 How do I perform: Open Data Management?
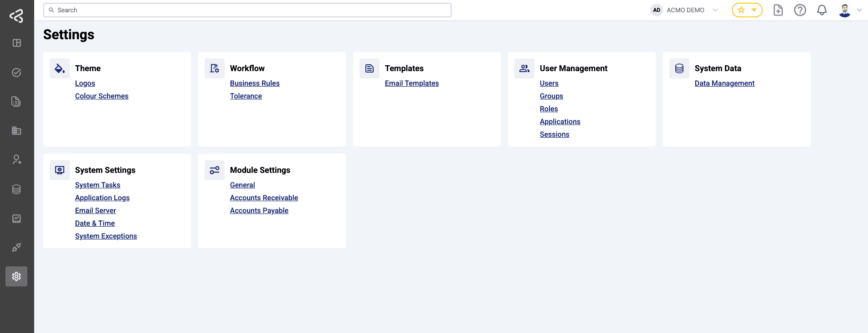[x=724, y=83]
